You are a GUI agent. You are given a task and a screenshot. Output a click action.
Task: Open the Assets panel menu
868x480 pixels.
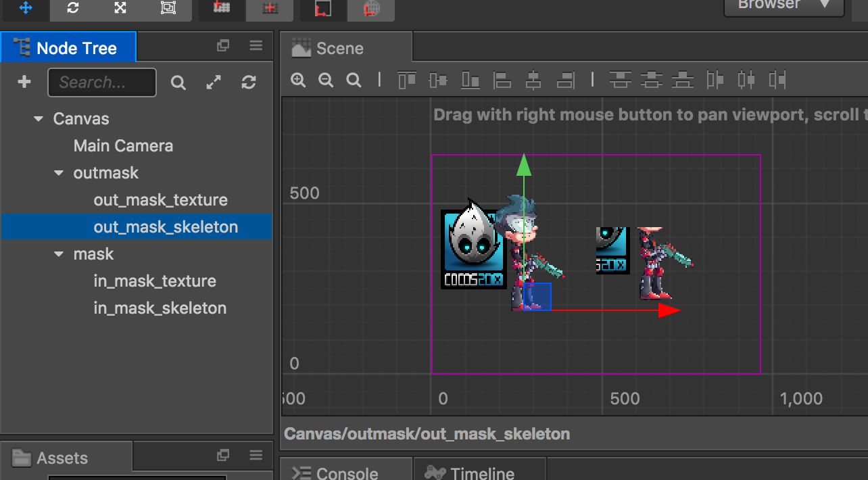click(x=256, y=455)
